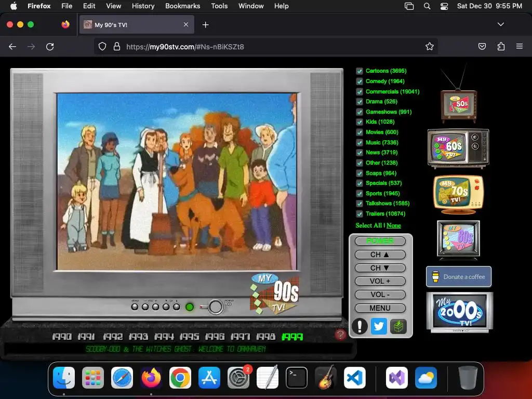
Task: Select year 1993 on the dial
Action: pos(138,337)
